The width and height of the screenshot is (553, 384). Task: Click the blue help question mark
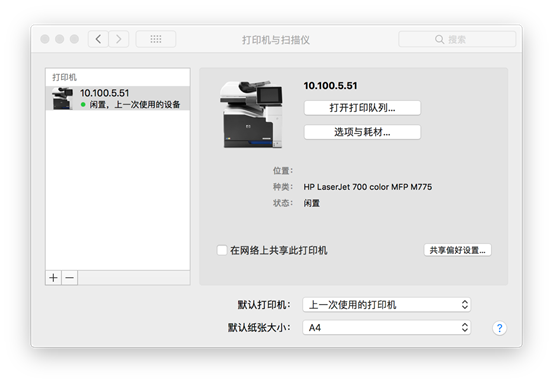pyautogui.click(x=499, y=328)
